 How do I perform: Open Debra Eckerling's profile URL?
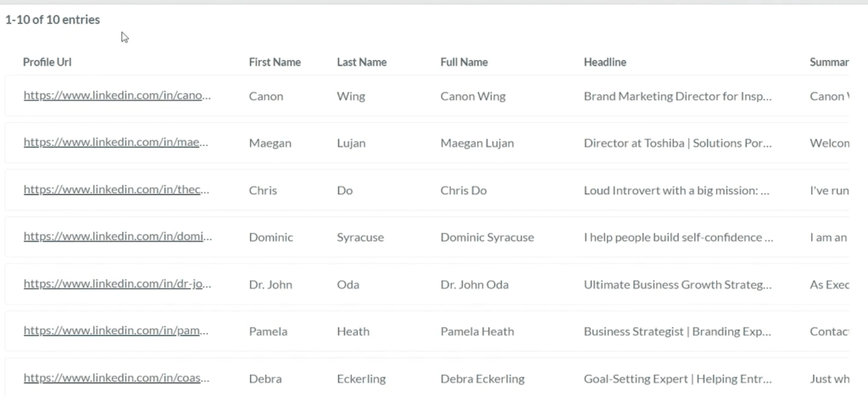pyautogui.click(x=117, y=378)
